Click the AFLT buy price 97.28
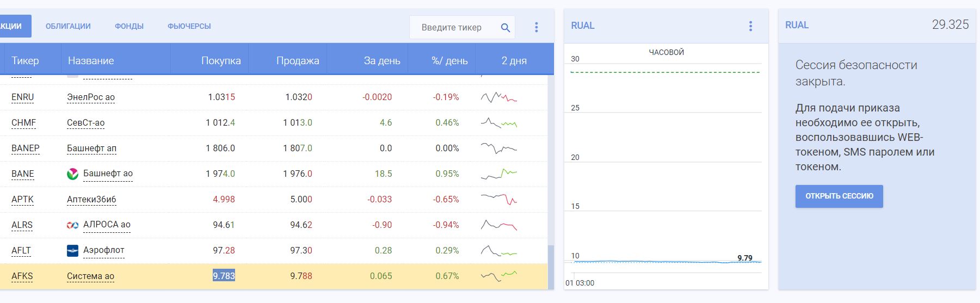 click(224, 251)
